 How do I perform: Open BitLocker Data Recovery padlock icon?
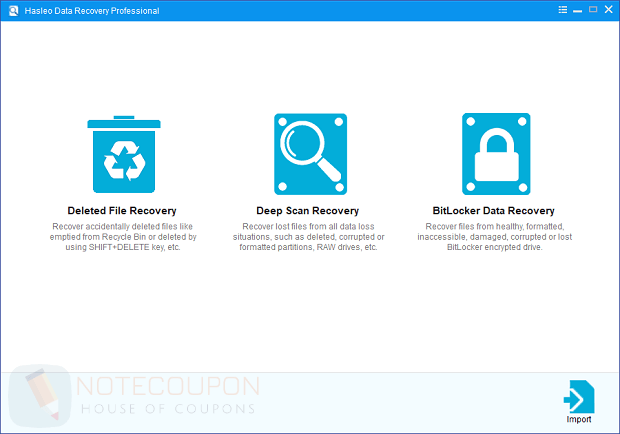(496, 154)
